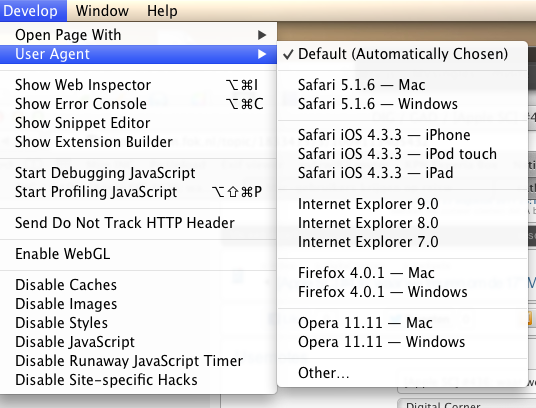Select Internet Explorer 8.0 user agent

tap(402, 223)
